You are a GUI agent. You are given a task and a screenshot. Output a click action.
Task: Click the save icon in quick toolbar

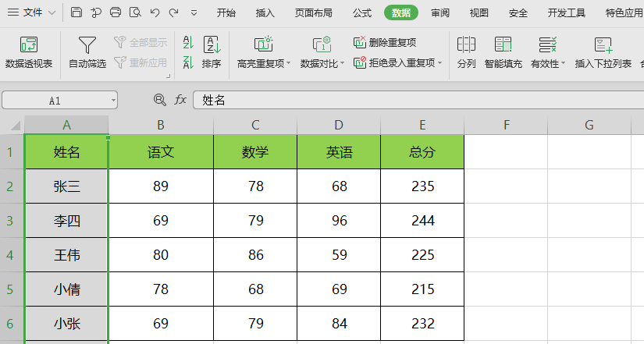point(76,12)
